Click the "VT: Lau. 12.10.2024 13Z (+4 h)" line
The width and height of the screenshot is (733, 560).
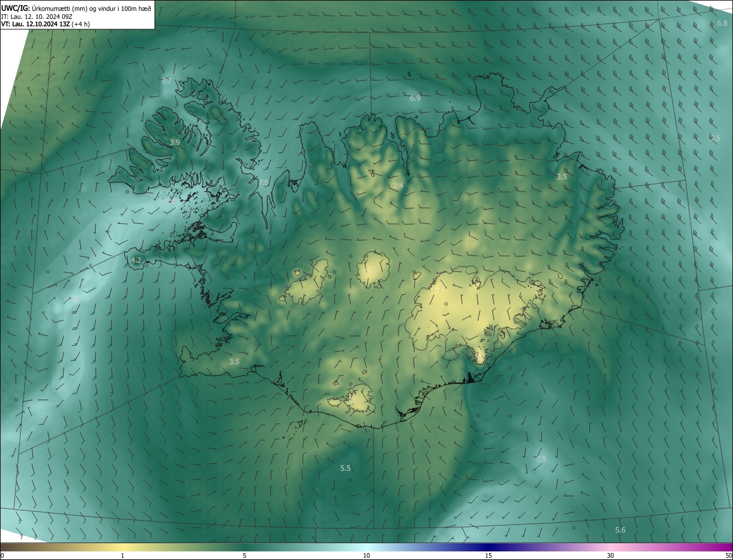(45, 24)
